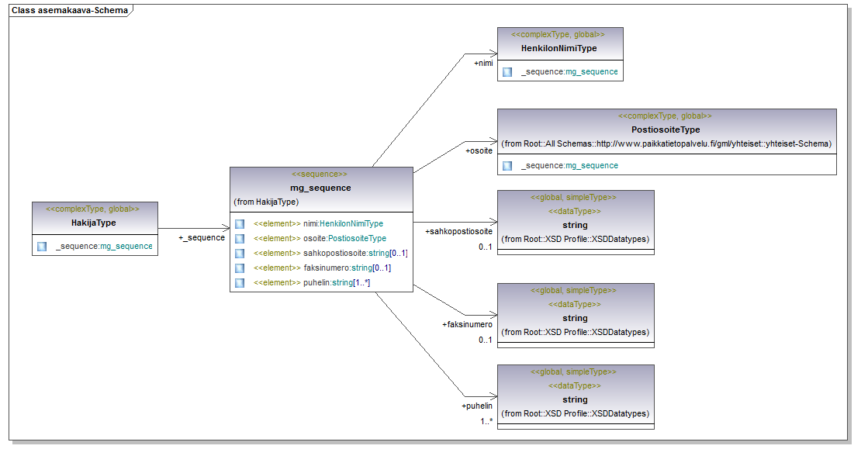Image resolution: width=868 pixels, height=456 pixels.
Task: Follow the HenkilonNimiType type link in nimi element
Action: [x=351, y=224]
